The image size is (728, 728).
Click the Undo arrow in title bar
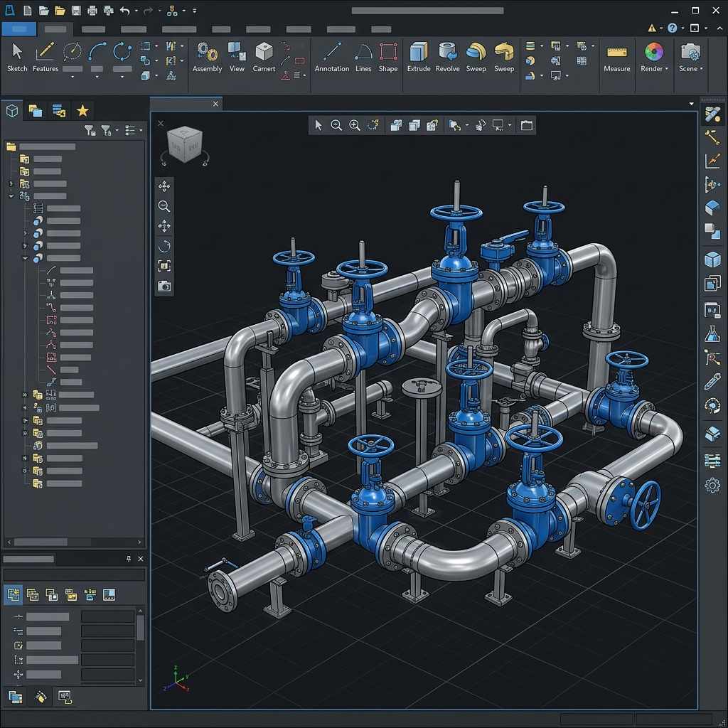124,10
